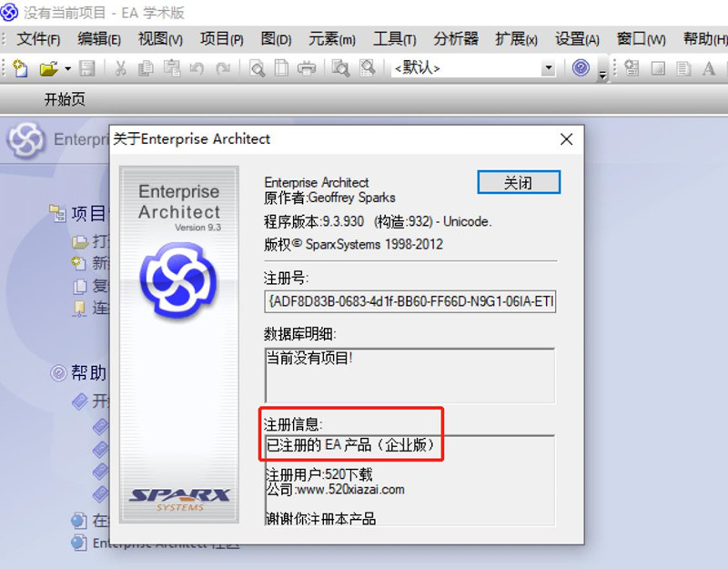The height and width of the screenshot is (569, 728).
Task: Open the 分析器 menu
Action: coord(456,39)
